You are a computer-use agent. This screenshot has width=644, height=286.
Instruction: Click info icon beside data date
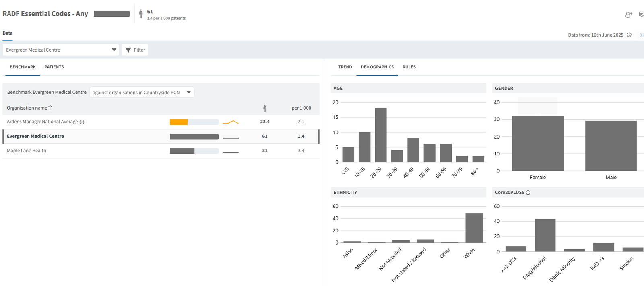click(629, 35)
